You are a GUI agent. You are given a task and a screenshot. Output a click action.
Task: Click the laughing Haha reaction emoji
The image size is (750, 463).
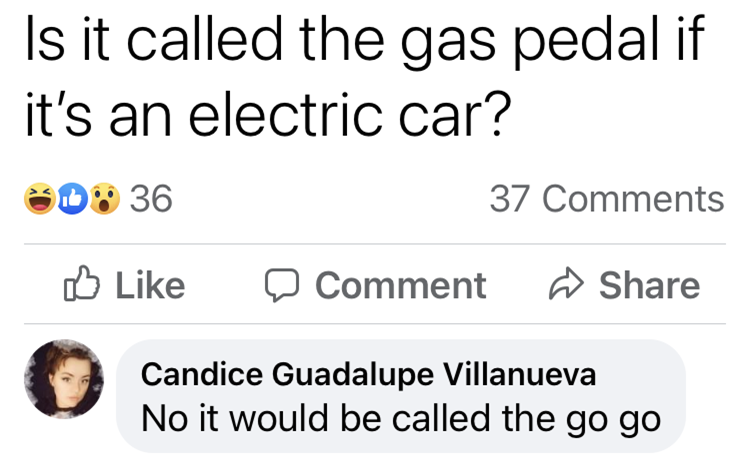click(x=40, y=198)
